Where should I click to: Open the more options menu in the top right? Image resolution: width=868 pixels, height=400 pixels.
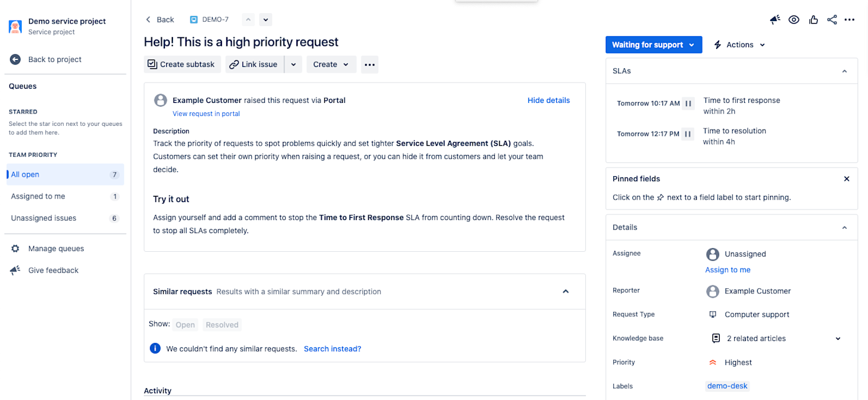(x=850, y=20)
